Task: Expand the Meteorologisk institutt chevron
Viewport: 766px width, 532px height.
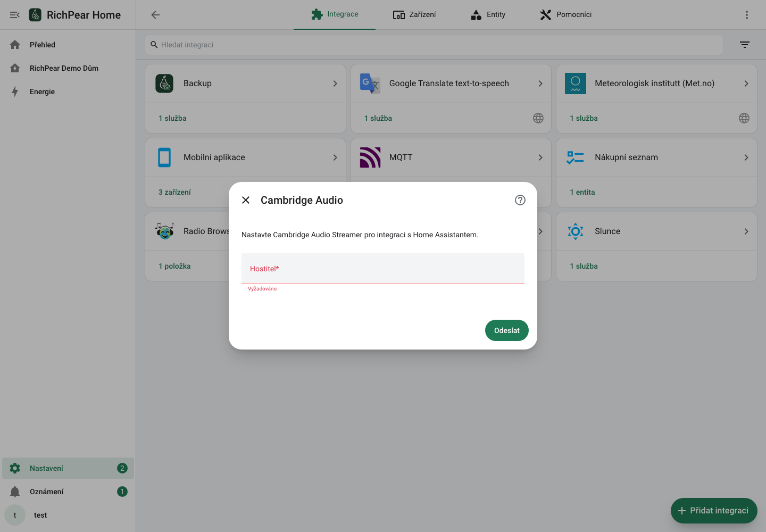Action: 746,84
